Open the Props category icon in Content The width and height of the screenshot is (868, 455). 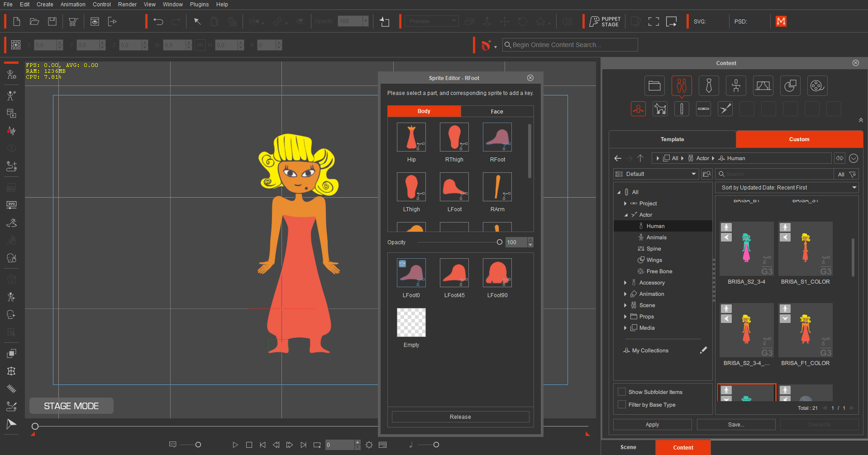pos(790,85)
